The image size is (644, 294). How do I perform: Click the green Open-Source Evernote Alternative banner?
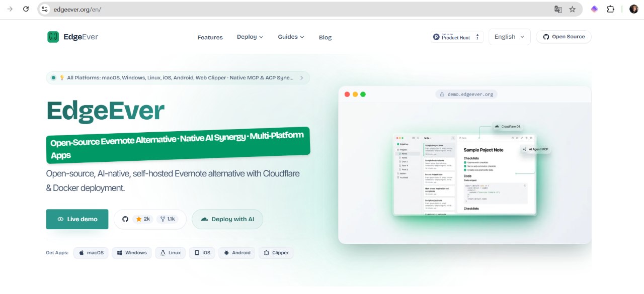click(x=178, y=145)
